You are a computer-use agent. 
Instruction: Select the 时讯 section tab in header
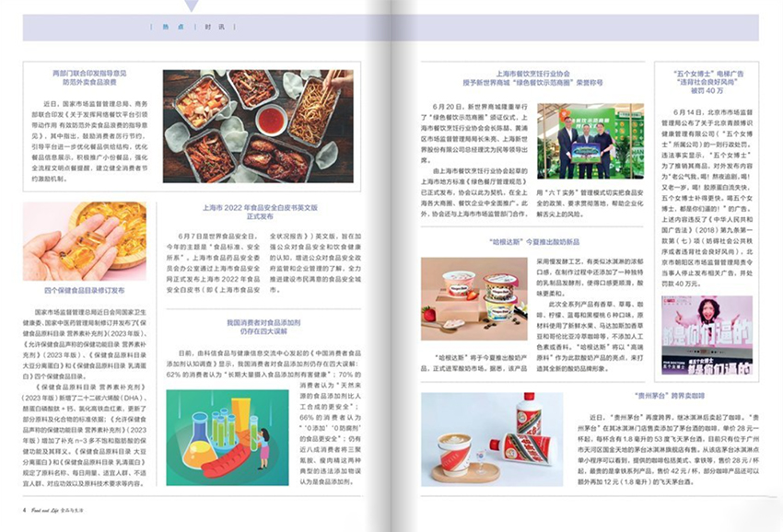tap(215, 27)
